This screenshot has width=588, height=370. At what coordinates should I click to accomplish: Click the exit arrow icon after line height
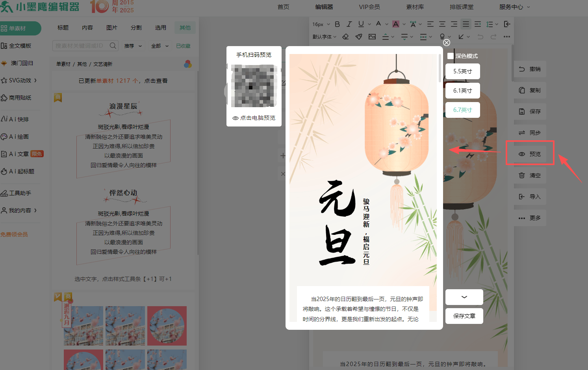pyautogui.click(x=507, y=24)
